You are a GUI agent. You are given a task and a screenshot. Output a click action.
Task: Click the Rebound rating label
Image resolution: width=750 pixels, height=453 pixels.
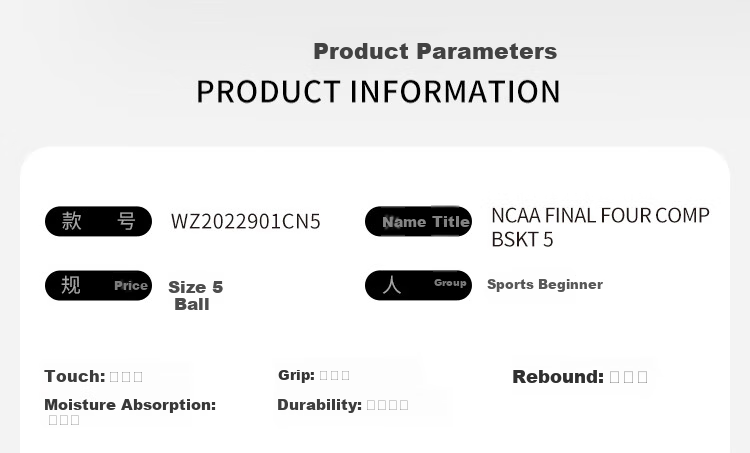558,377
